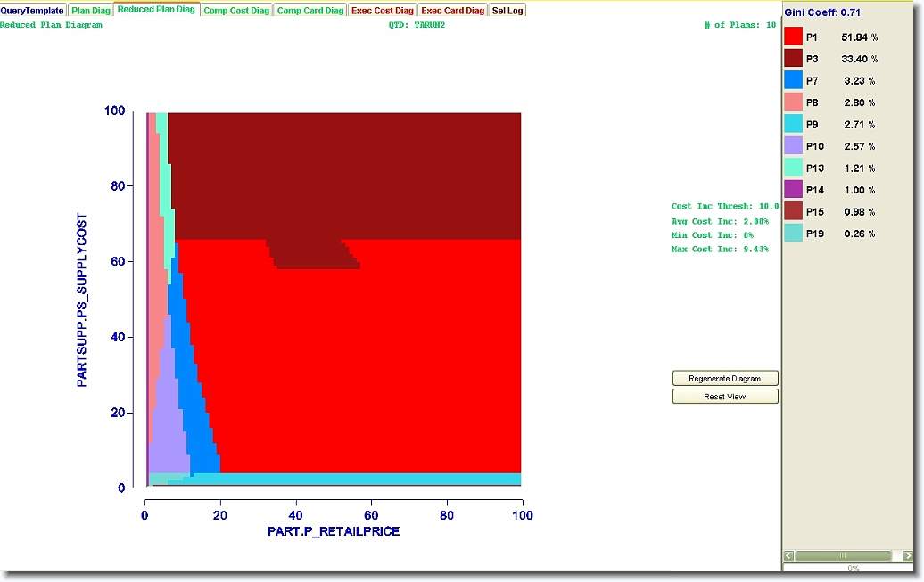
Task: Click the P15 percentage value 0.98 %
Action: (x=859, y=211)
